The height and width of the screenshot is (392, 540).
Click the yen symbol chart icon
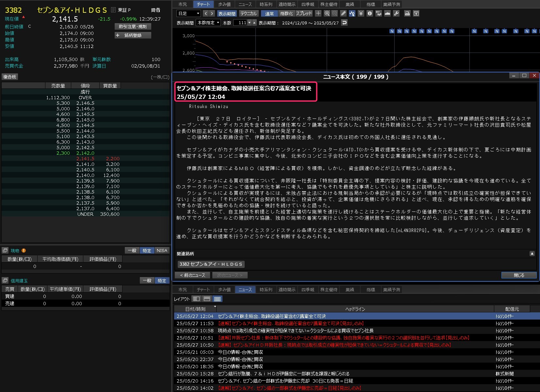pos(361,13)
